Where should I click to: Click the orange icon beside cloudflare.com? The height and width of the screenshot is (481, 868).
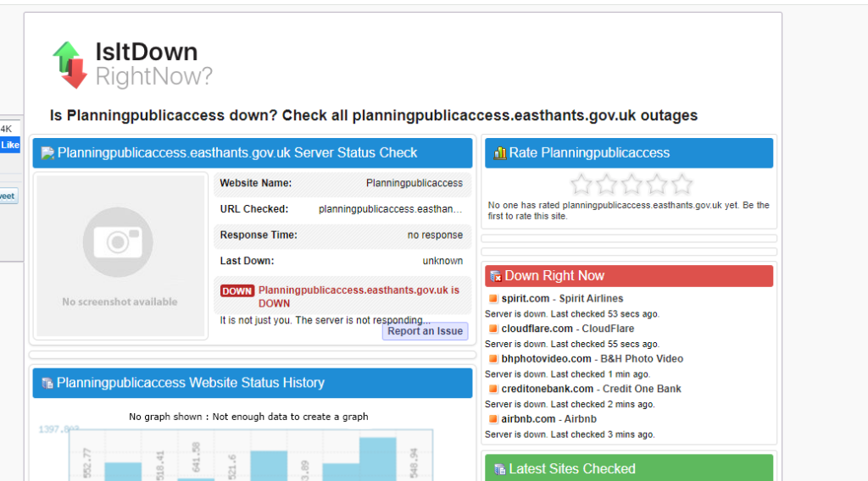(493, 329)
